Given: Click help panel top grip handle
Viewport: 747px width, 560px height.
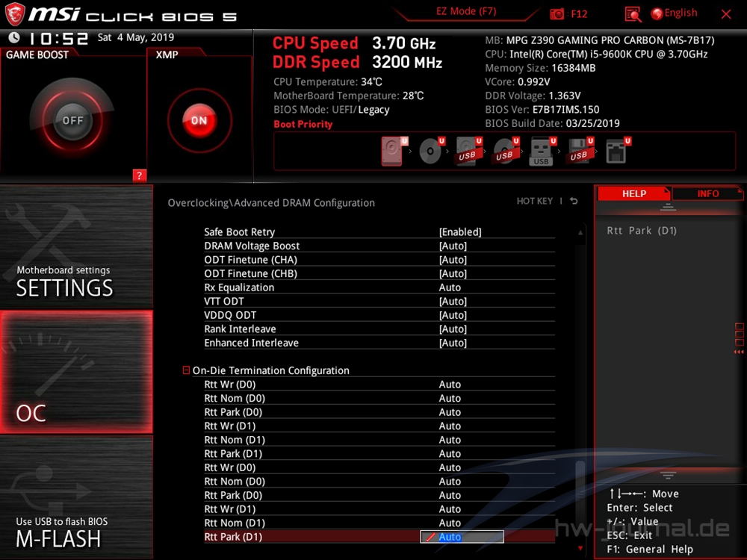Looking at the screenshot, I should [668, 207].
